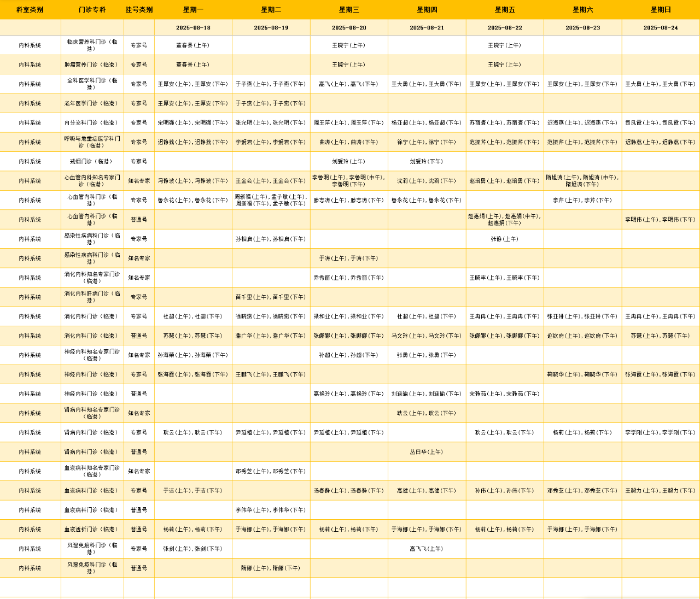Screen dimensions: 700x599
Task: Select the 血液病科知名专家门诊 clinic cell
Action: [92, 471]
